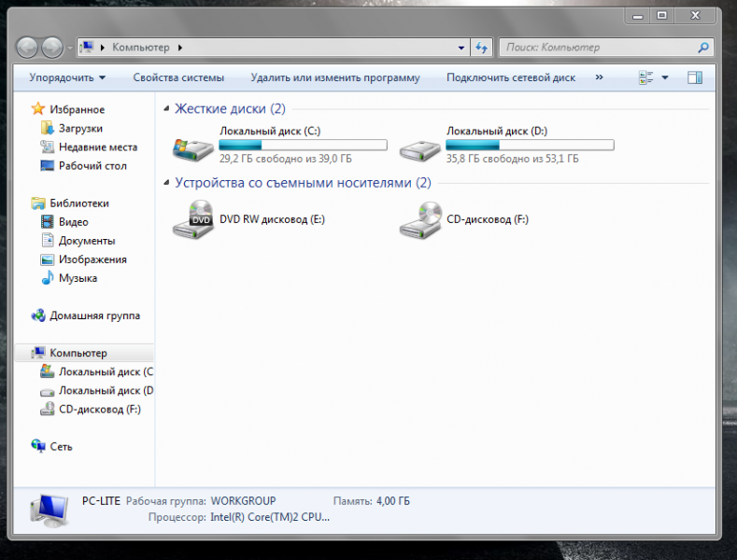The width and height of the screenshot is (737, 560).
Task: Open address bar history dropdown arrow
Action: tap(461, 47)
